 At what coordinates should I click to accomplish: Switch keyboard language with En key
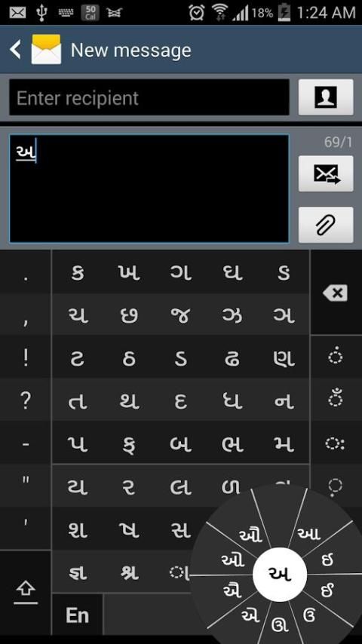(77, 615)
